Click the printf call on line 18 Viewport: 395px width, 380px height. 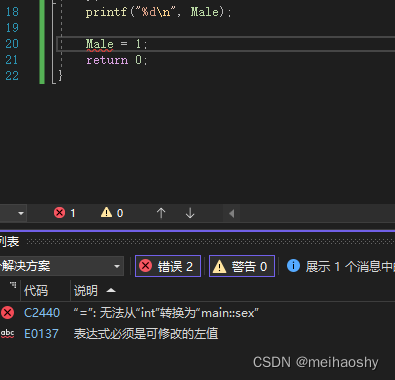pos(106,12)
